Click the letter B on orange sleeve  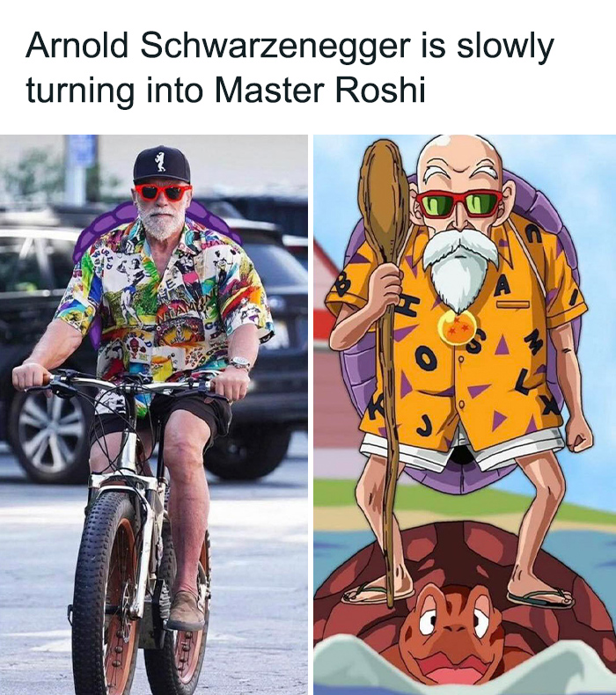(x=344, y=285)
